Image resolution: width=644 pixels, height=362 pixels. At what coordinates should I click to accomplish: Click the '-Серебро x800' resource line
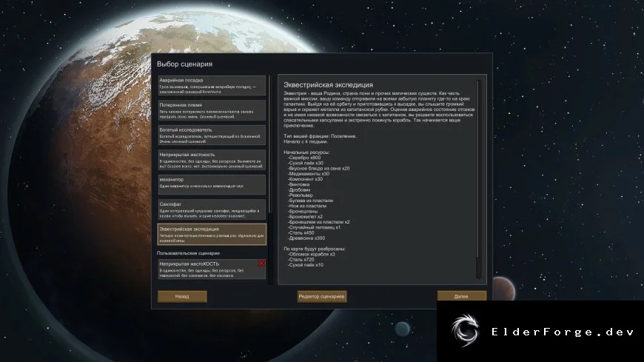tap(304, 158)
